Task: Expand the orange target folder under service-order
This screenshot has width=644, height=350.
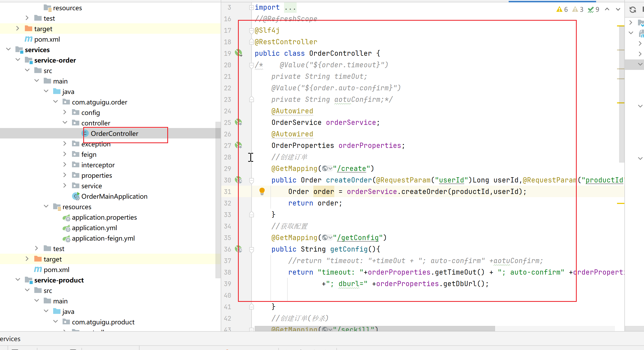Action: (x=27, y=259)
